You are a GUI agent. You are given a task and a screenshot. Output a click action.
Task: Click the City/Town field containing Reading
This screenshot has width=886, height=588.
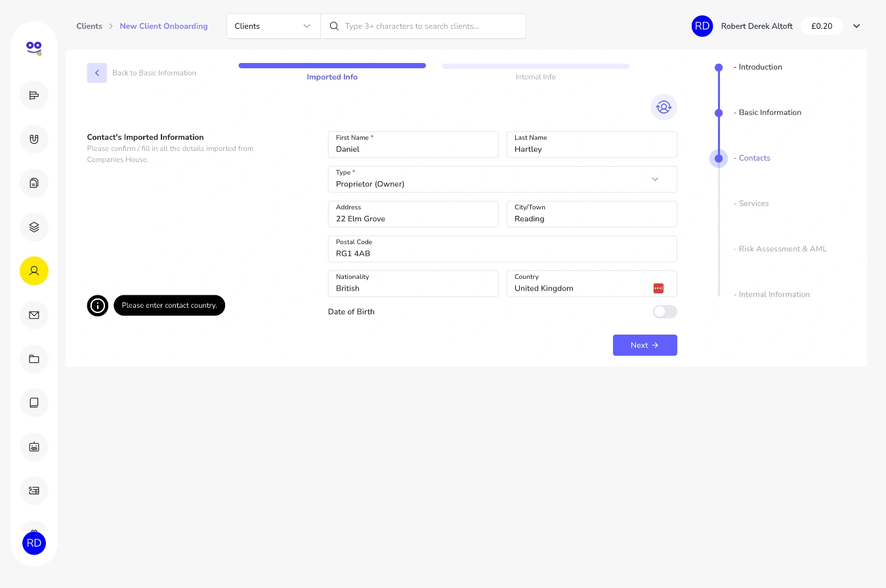click(x=591, y=214)
